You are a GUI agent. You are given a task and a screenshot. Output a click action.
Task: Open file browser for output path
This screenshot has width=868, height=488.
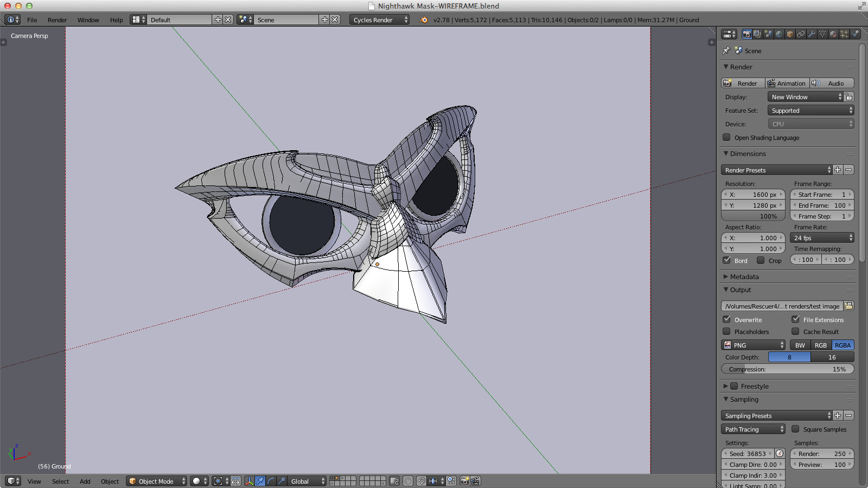848,306
